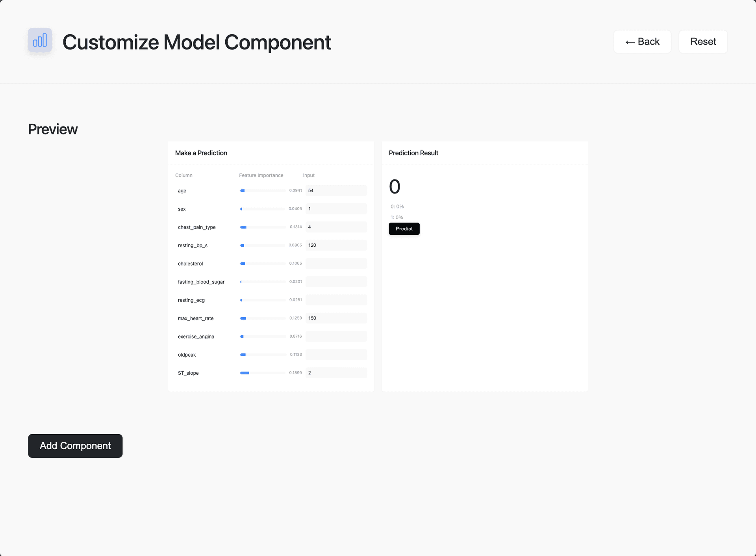Click the 'Input' column header
This screenshot has height=556, width=756.
tap(309, 175)
